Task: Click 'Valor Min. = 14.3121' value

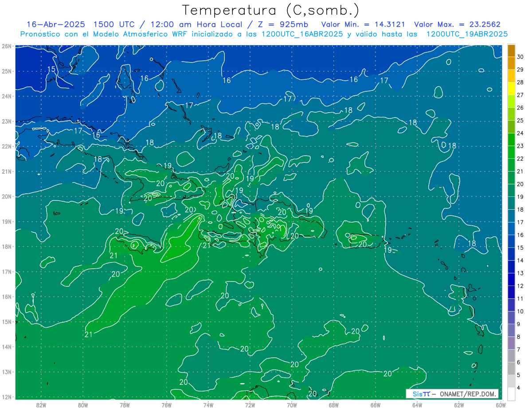Action: point(363,24)
